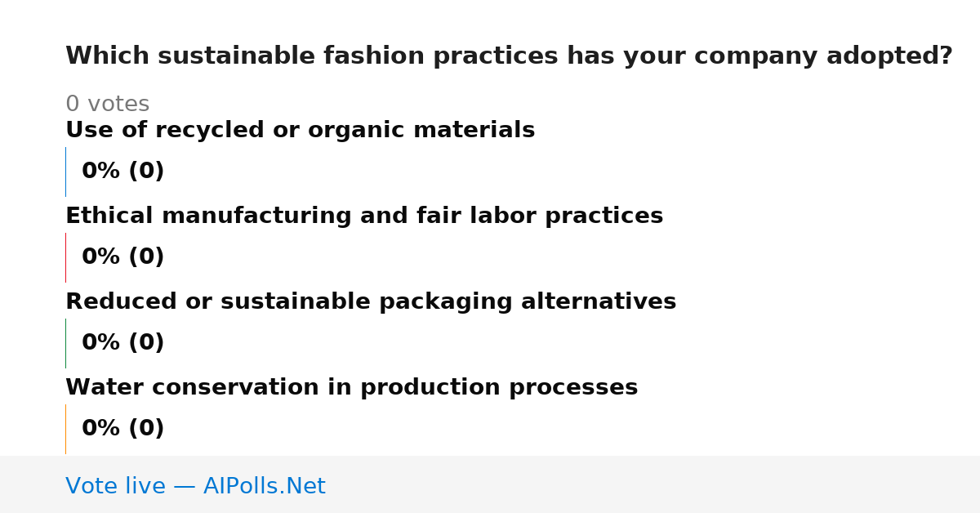Image resolution: width=980 pixels, height=513 pixels.
Task: Click the poll question about sustainable fashion practices
Action: [509, 56]
